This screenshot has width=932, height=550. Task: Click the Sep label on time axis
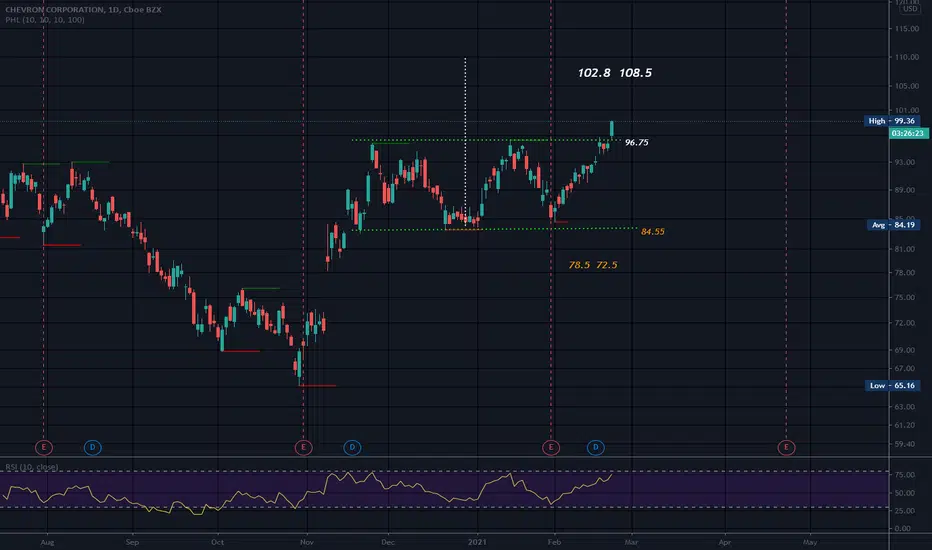tap(132, 542)
